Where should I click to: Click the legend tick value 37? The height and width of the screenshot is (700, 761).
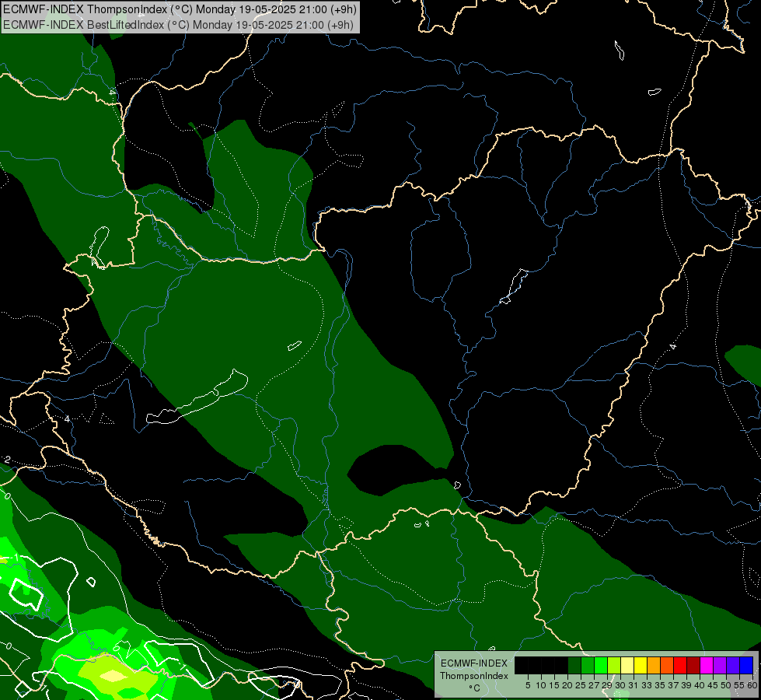[x=674, y=685]
